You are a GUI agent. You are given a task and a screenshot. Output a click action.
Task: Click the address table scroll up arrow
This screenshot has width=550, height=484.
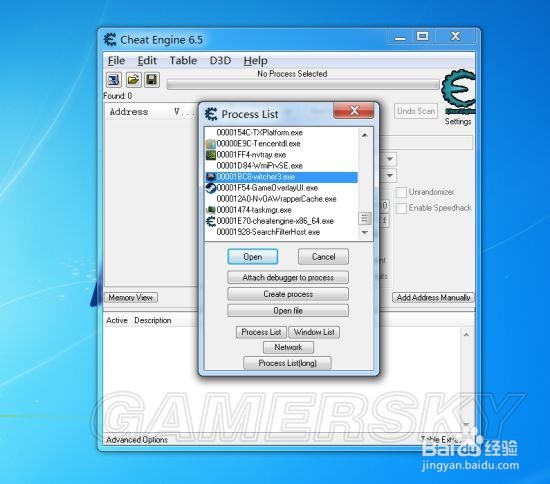click(x=466, y=335)
